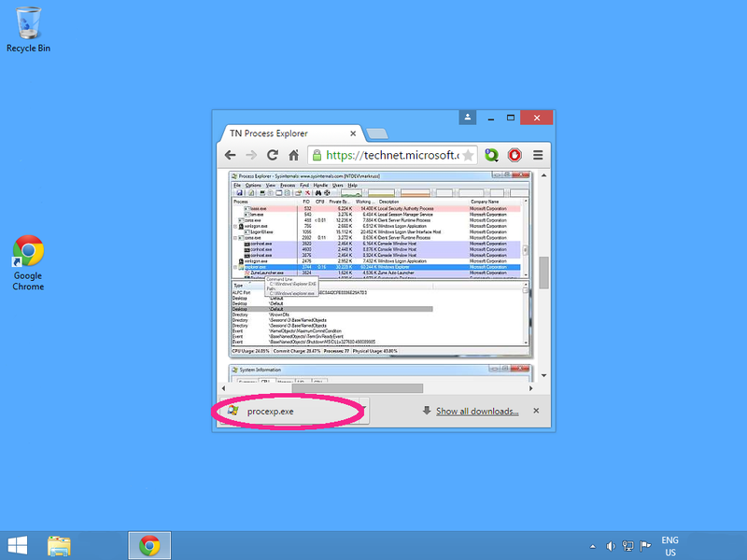747x560 pixels.
Task: Click the Process Explorer screenshot image
Action: pyautogui.click(x=380, y=264)
